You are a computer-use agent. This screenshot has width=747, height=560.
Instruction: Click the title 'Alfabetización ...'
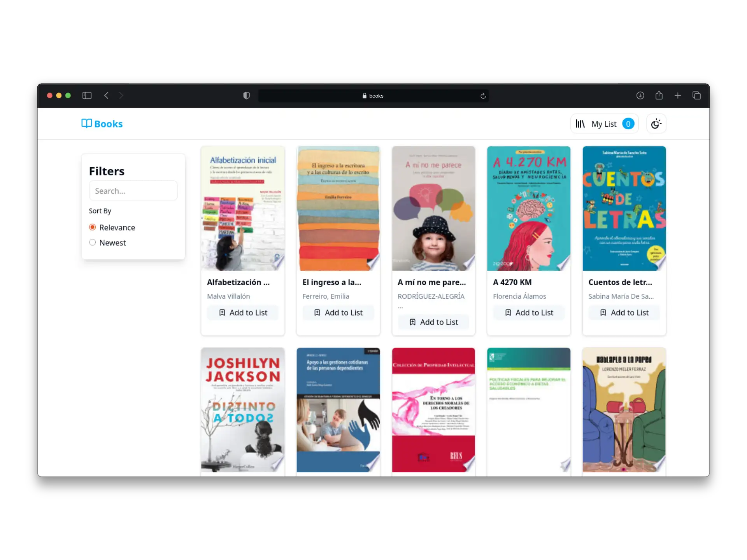(238, 282)
